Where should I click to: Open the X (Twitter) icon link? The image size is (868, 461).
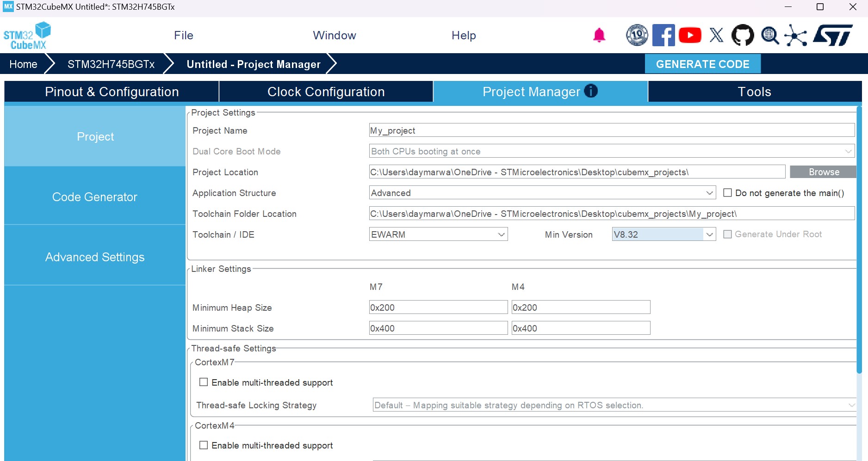click(x=716, y=35)
